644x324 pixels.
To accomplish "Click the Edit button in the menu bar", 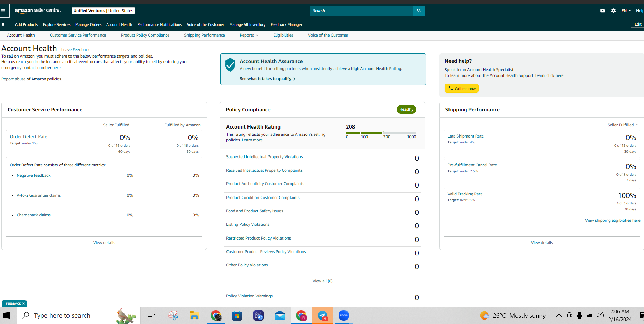I will 637,24.
